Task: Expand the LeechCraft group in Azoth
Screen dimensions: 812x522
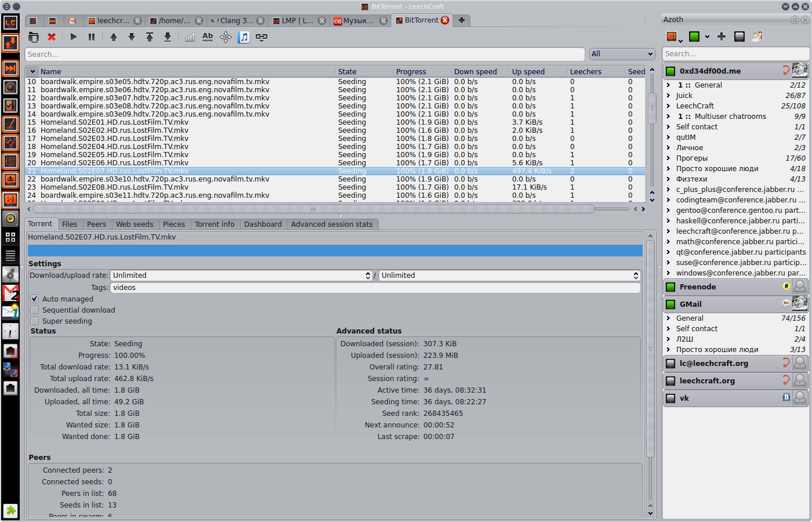Action: 669,106
